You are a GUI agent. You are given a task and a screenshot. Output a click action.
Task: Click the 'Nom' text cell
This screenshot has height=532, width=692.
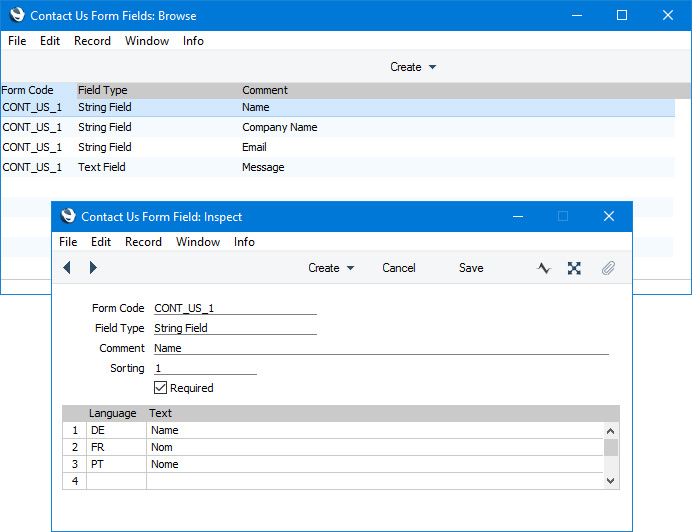pyautogui.click(x=375, y=447)
